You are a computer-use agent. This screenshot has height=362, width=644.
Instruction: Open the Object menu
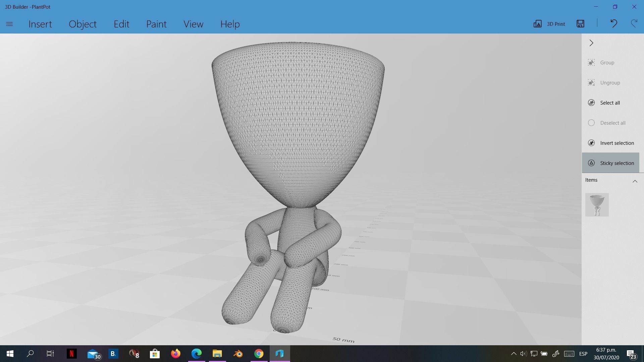coord(83,24)
